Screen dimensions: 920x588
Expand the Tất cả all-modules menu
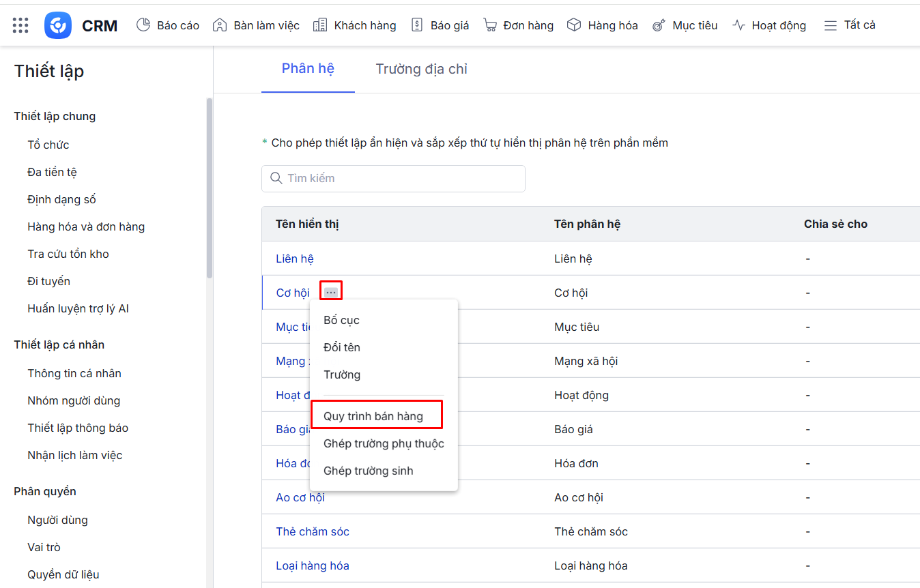850,25
